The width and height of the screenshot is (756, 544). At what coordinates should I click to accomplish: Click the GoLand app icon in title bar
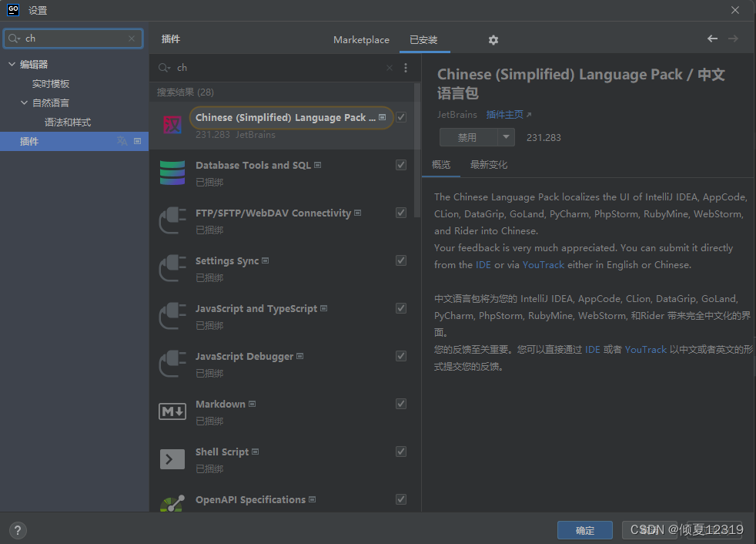(x=13, y=10)
